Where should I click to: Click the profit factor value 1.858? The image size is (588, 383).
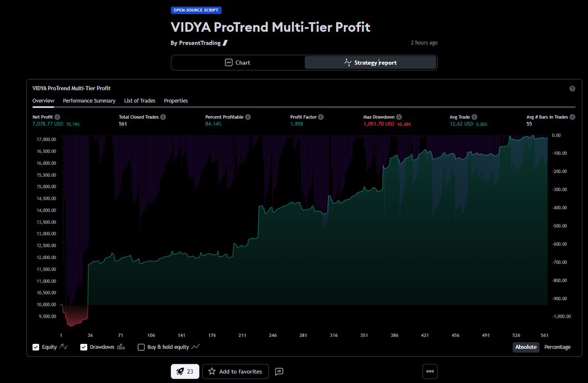297,124
